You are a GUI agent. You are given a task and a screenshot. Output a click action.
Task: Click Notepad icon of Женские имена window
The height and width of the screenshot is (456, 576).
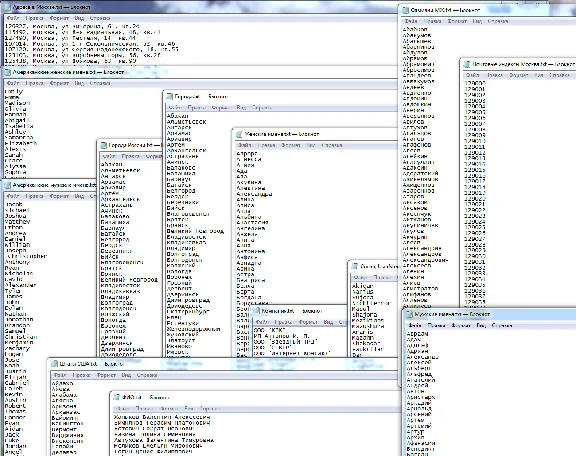(x=239, y=134)
